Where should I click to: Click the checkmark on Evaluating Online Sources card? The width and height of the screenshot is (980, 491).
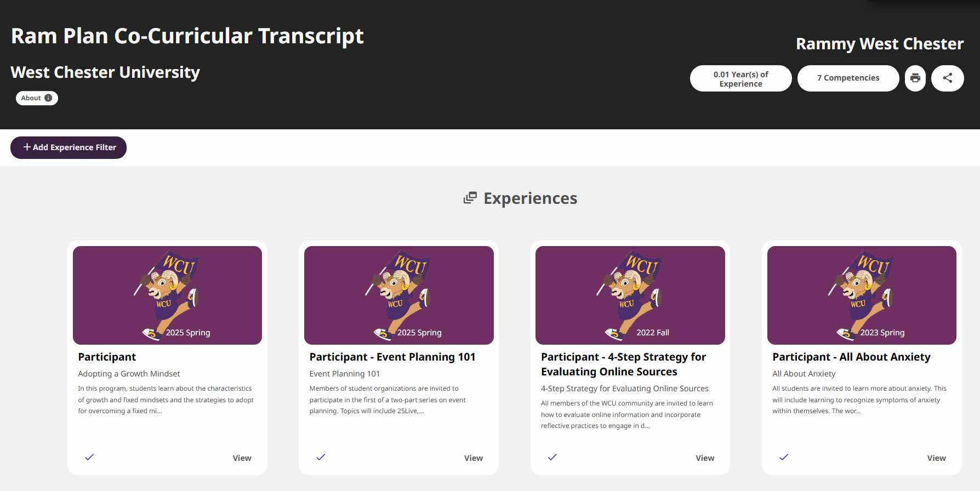tap(552, 457)
